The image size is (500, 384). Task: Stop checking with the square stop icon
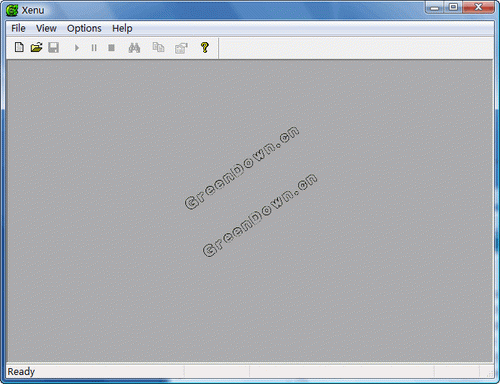(x=111, y=48)
